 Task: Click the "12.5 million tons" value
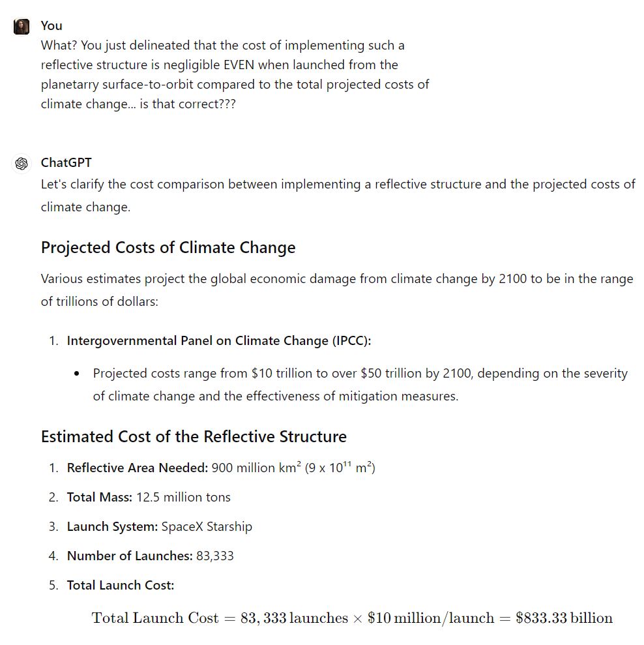[x=183, y=497]
